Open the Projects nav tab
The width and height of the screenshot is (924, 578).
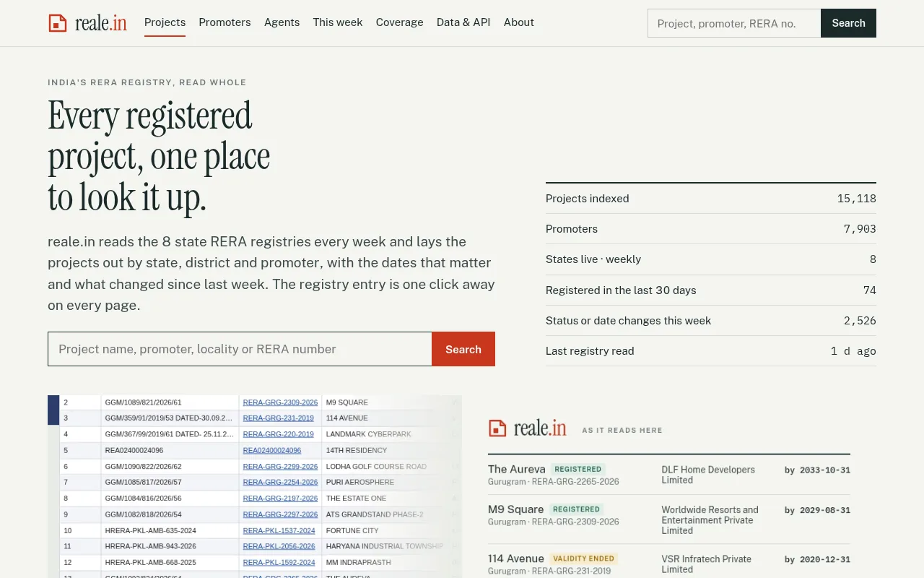point(165,22)
